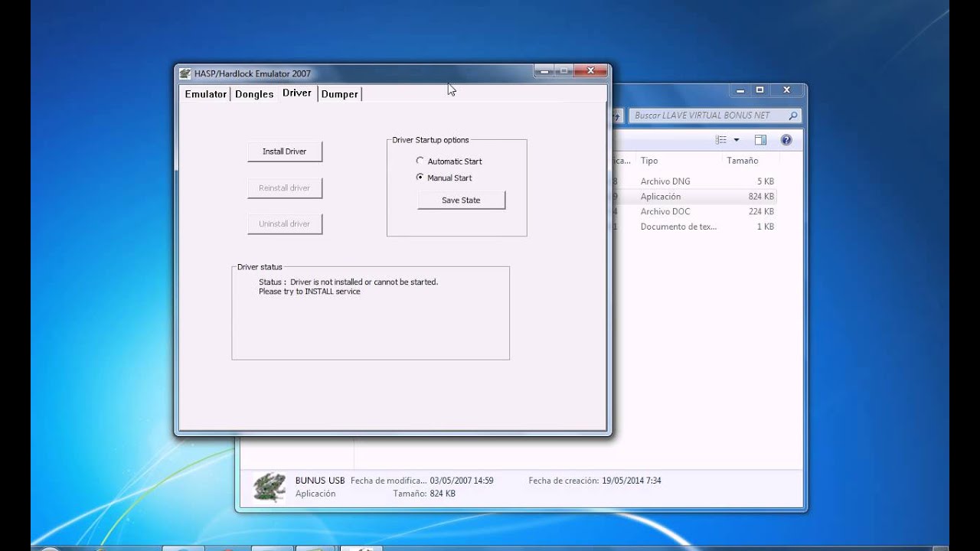
Task: Close the HASP/Hardlock Emulator window
Action: point(591,71)
